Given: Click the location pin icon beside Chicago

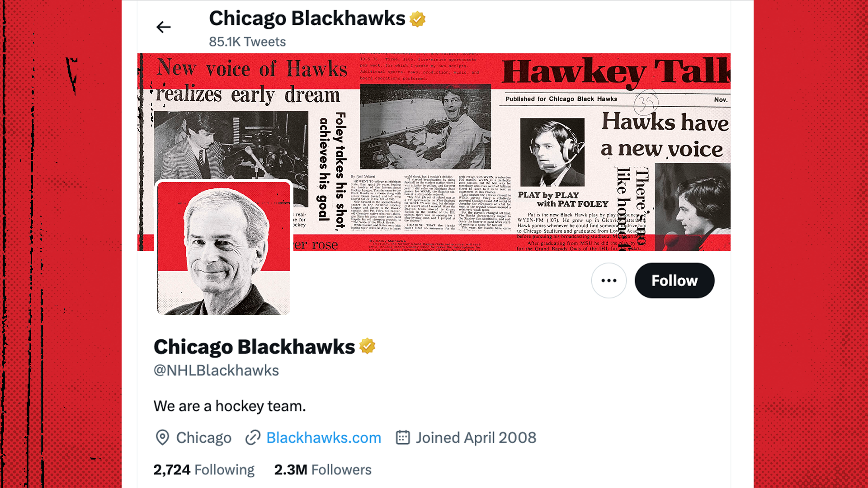Looking at the screenshot, I should click(162, 437).
